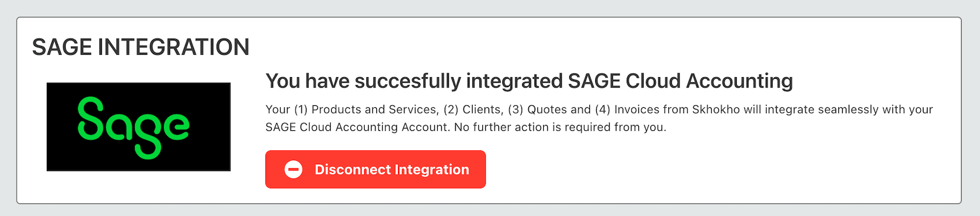Click the word Integration on the red button
Screen dimensions: 980x216
(432, 169)
